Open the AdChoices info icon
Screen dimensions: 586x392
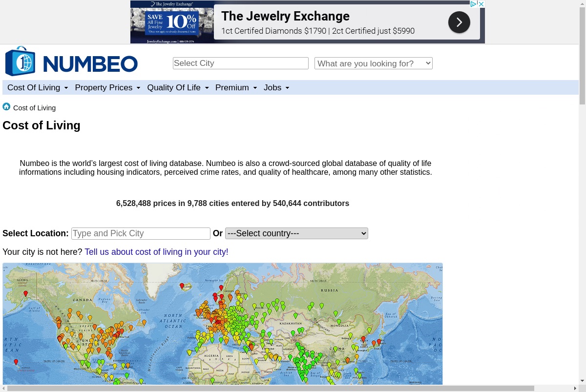[x=474, y=4]
